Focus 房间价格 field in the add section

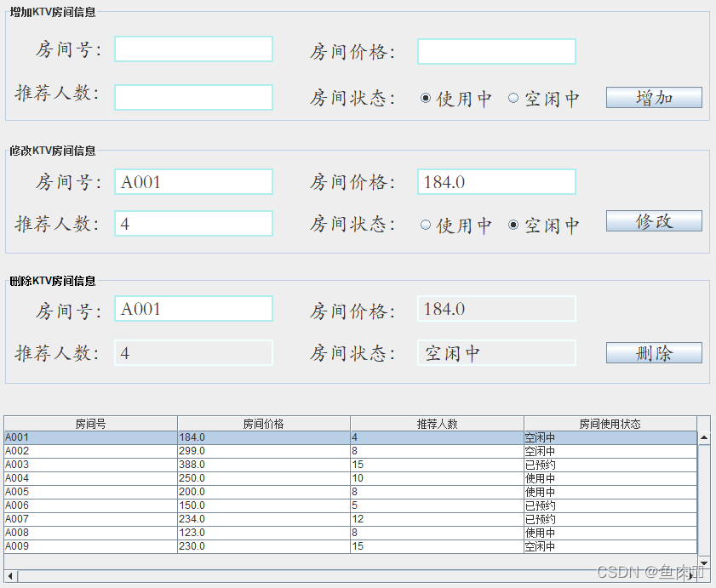tap(496, 52)
